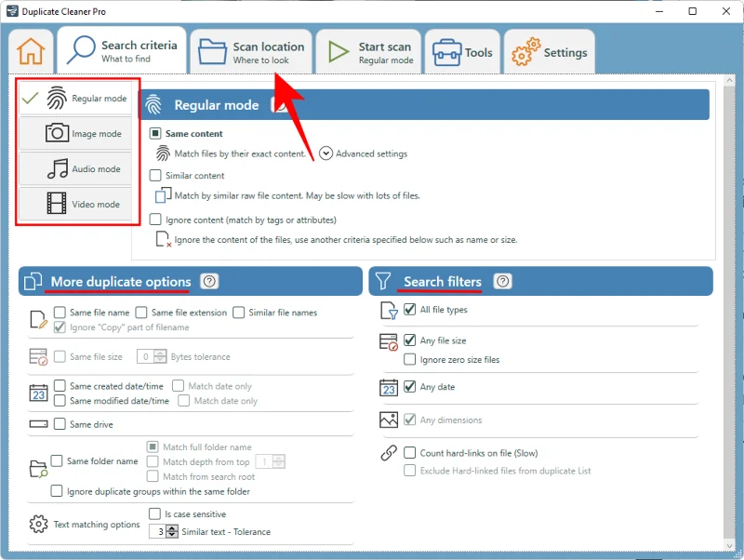Untick the All file types checkbox
This screenshot has height=560, width=744.
(410, 309)
